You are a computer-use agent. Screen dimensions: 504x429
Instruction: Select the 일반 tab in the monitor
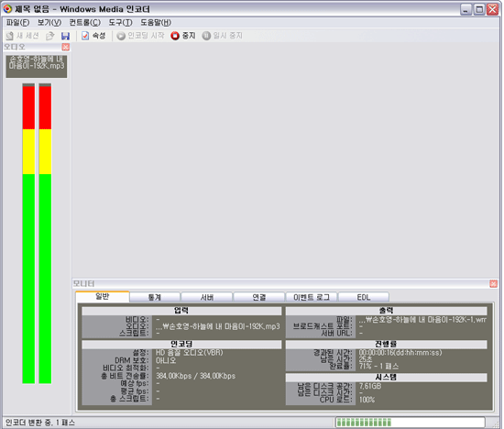pos(103,296)
